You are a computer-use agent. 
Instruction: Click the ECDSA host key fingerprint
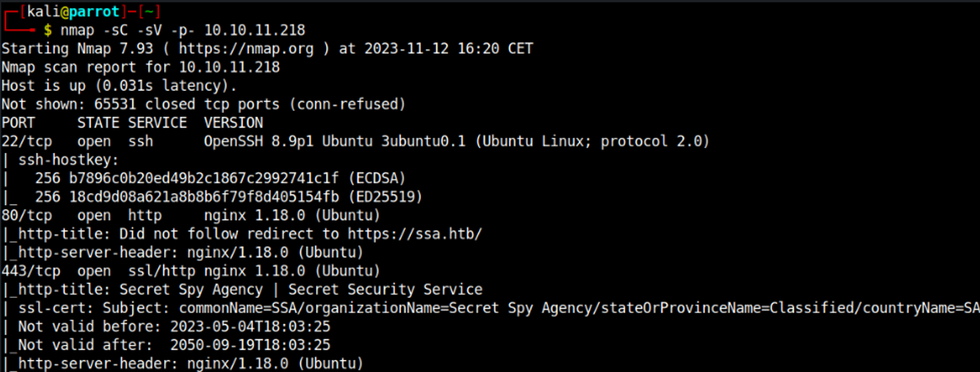(x=203, y=178)
